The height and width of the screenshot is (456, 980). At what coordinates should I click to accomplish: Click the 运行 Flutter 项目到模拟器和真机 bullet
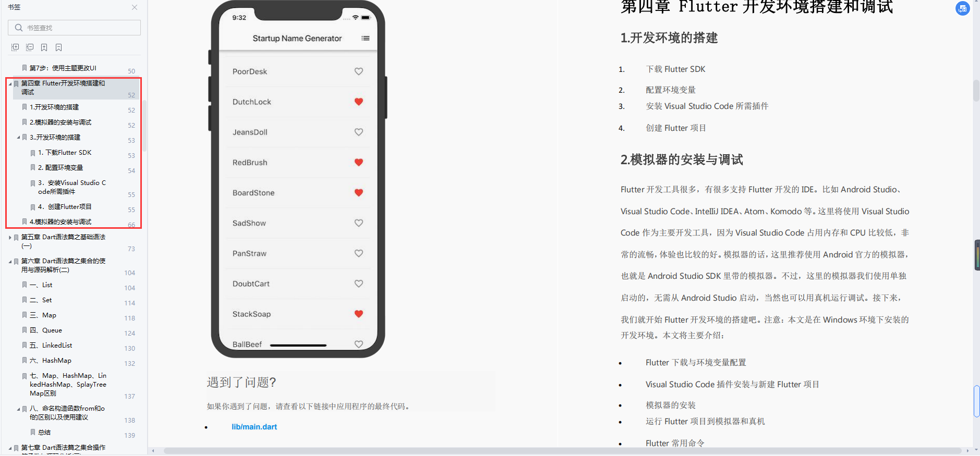[705, 422]
